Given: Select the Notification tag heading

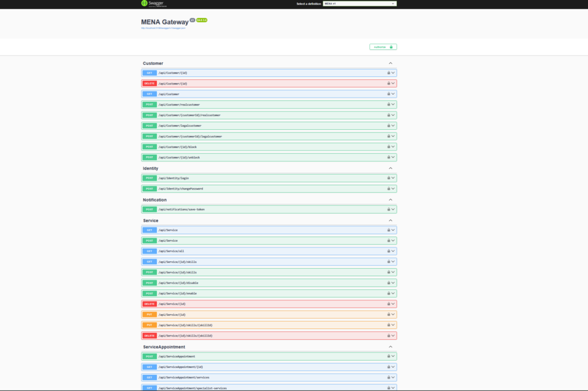Looking at the screenshot, I should pyautogui.click(x=154, y=200).
